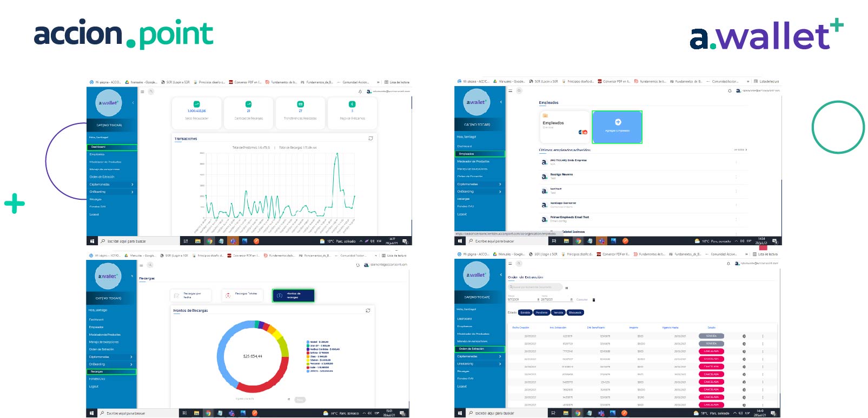Select Orden de Extracción in its screenshot's sidebar
868x418 pixels.
tap(480, 349)
